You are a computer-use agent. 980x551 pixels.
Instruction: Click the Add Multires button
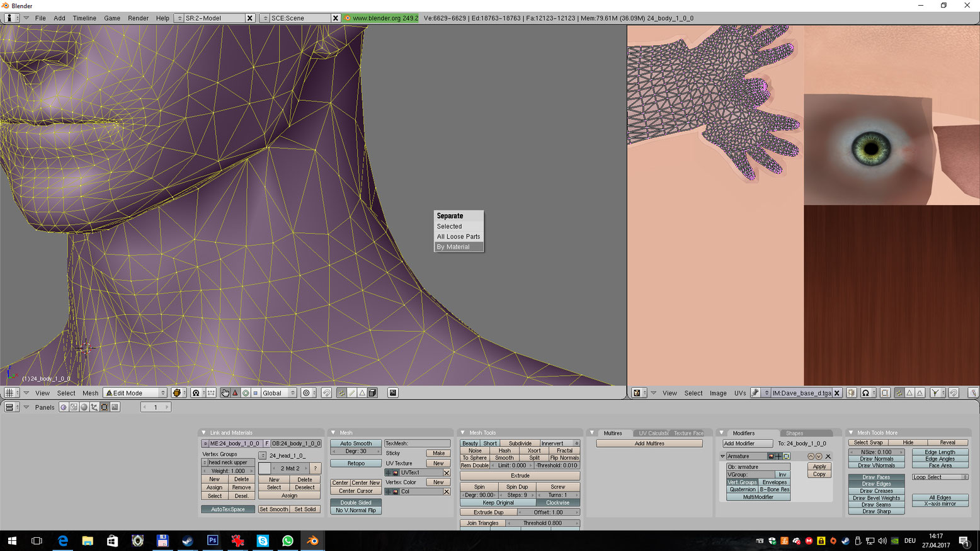649,444
